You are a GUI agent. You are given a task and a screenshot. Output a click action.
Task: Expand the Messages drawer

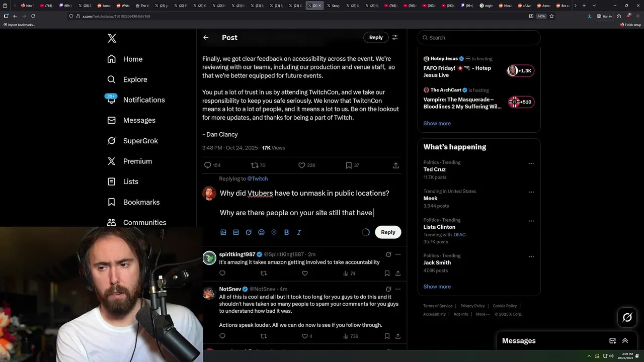click(625, 341)
